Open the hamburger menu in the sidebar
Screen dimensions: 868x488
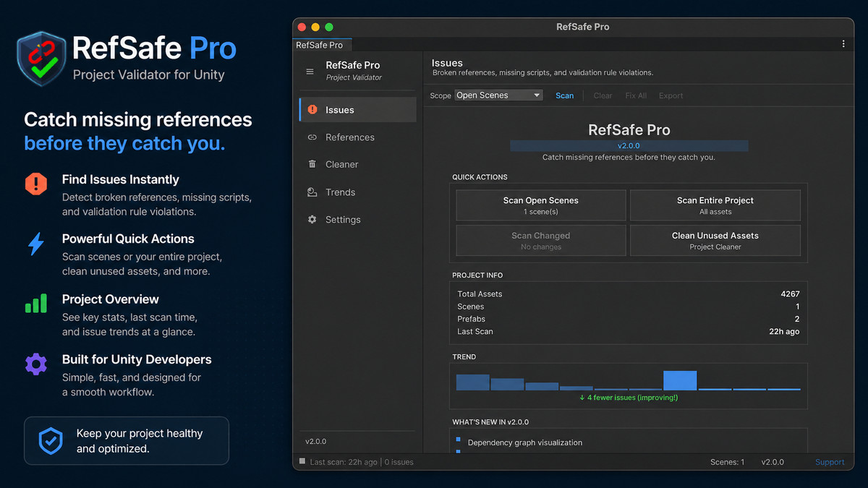[x=310, y=72]
